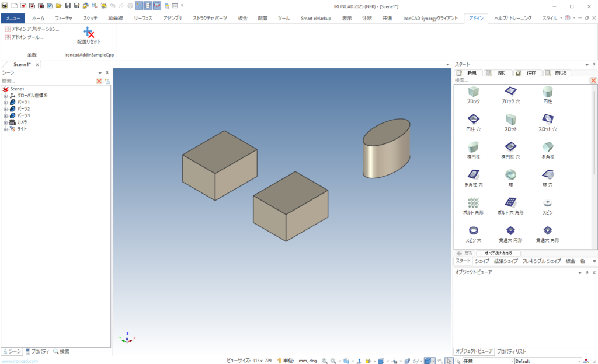Pin the オブジェクトビューア panel
Viewport: 598px width, 364px height.
(586, 272)
